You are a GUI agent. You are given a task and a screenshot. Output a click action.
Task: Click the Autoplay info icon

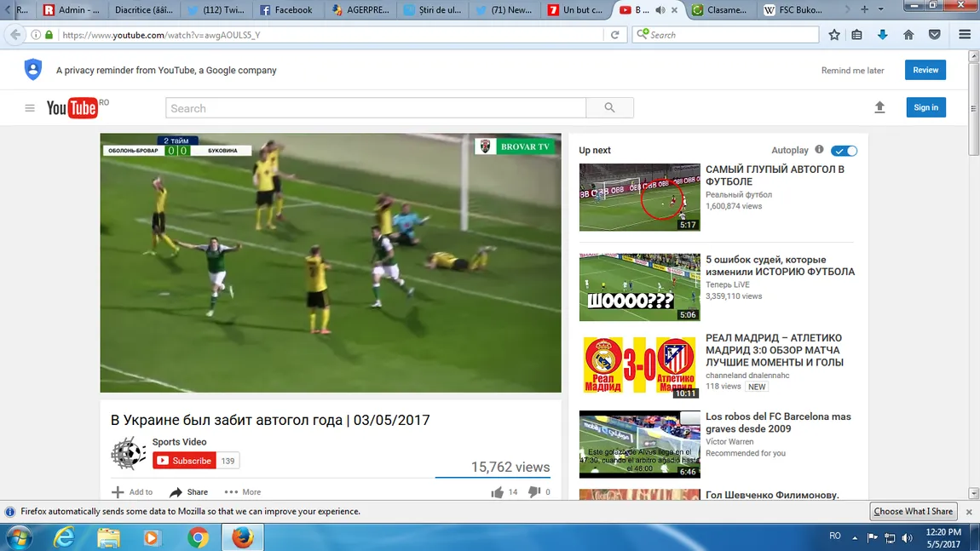click(x=820, y=149)
